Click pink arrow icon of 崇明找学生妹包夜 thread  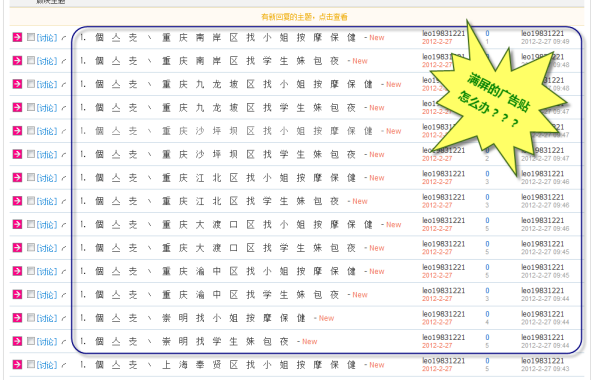17,341
